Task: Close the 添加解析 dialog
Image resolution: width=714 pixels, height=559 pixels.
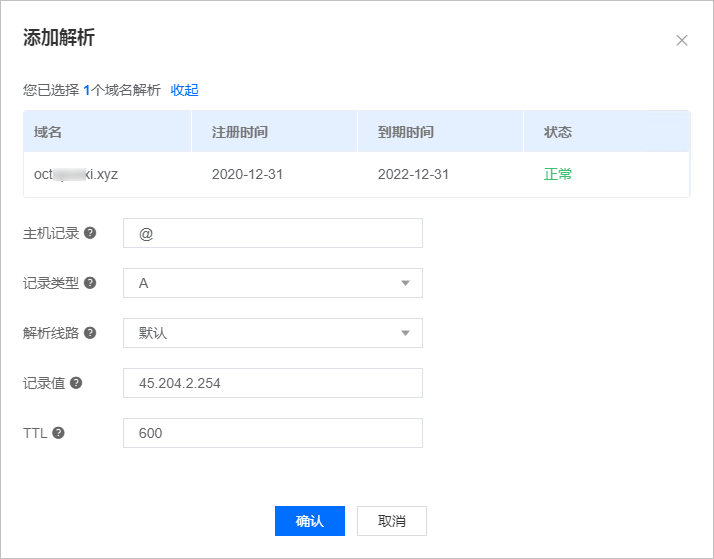Action: [x=682, y=40]
